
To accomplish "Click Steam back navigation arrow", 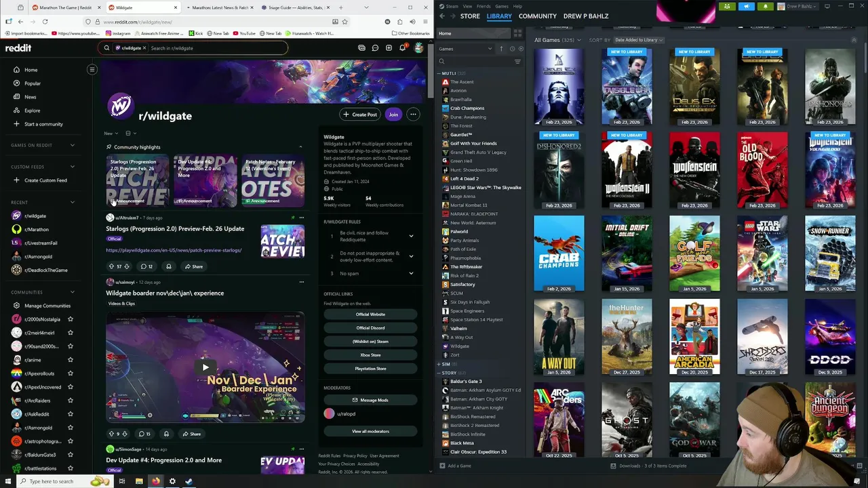I will click(442, 16).
